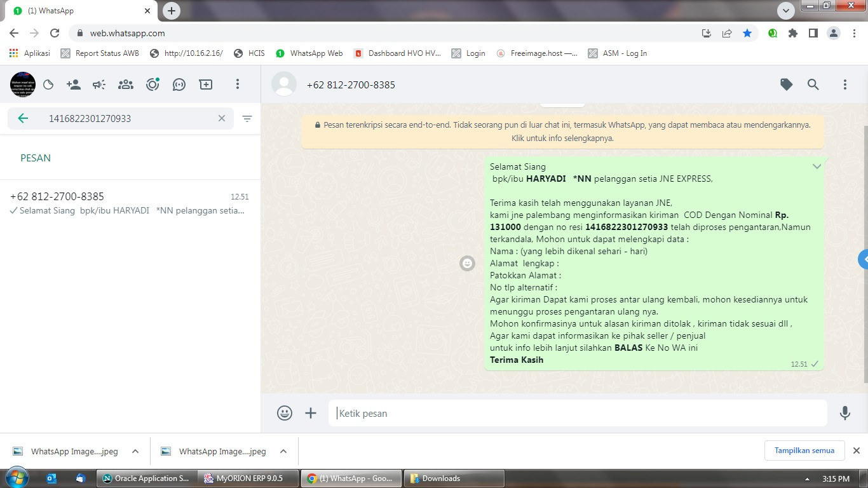This screenshot has height=488, width=868.
Task: Switch to MyORION ERP 9.0.5 taskbar window
Action: pyautogui.click(x=248, y=478)
